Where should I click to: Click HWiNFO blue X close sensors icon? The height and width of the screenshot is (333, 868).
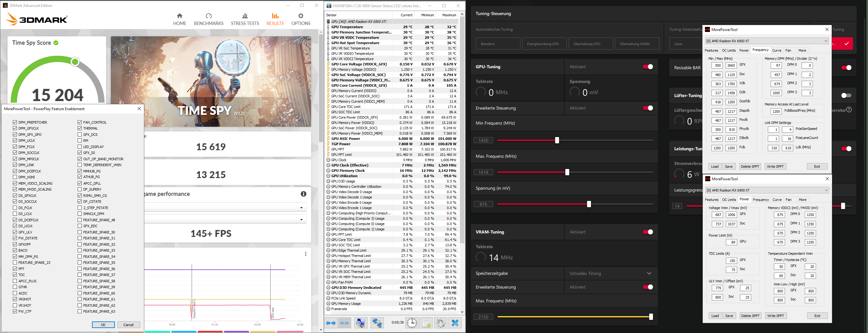pos(455,323)
